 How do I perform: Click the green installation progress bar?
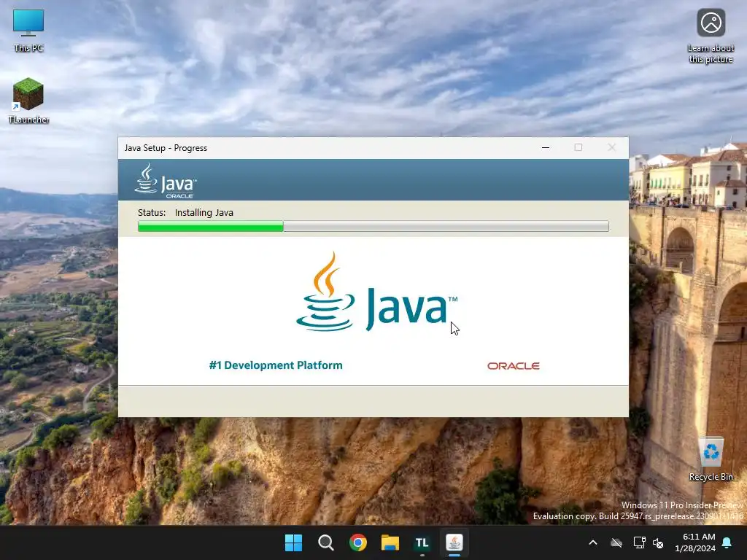point(373,226)
